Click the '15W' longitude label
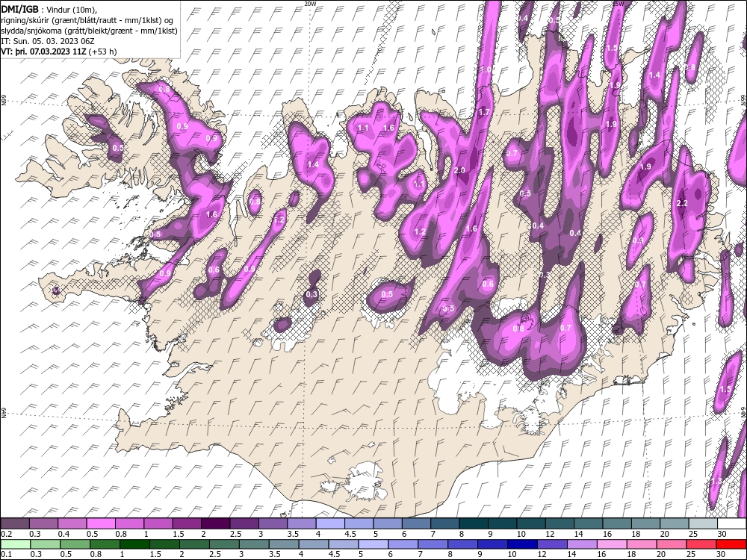The width and height of the screenshot is (747, 560). tap(618, 3)
